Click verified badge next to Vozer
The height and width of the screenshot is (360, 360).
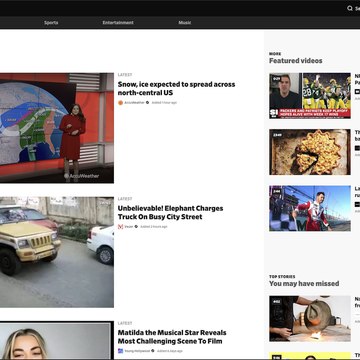tap(136, 227)
